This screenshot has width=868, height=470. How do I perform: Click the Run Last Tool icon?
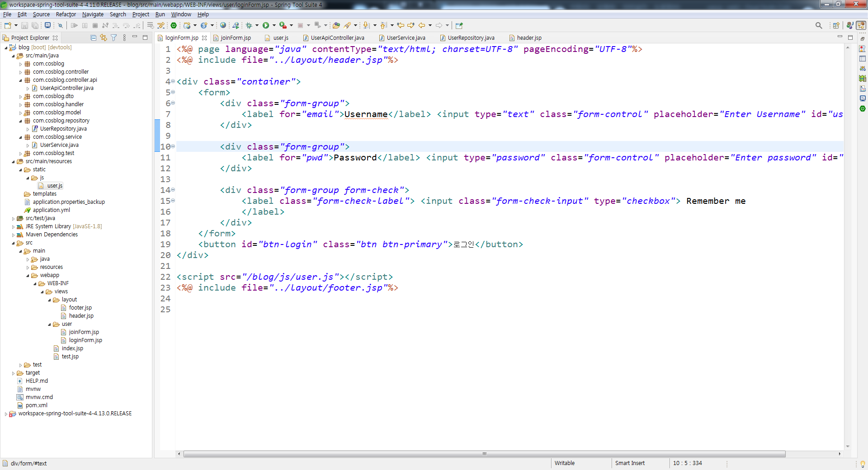point(283,25)
